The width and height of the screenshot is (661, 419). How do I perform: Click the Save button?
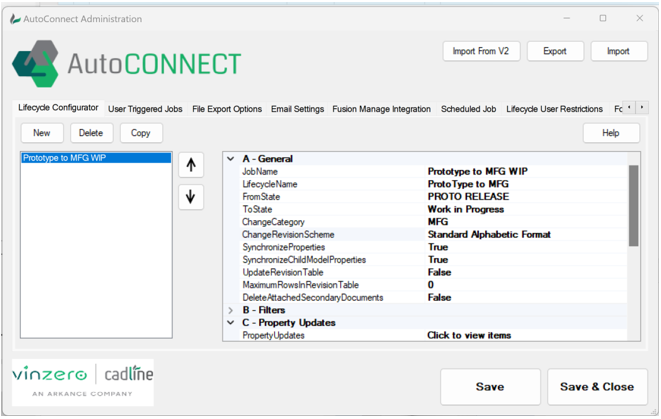click(490, 387)
